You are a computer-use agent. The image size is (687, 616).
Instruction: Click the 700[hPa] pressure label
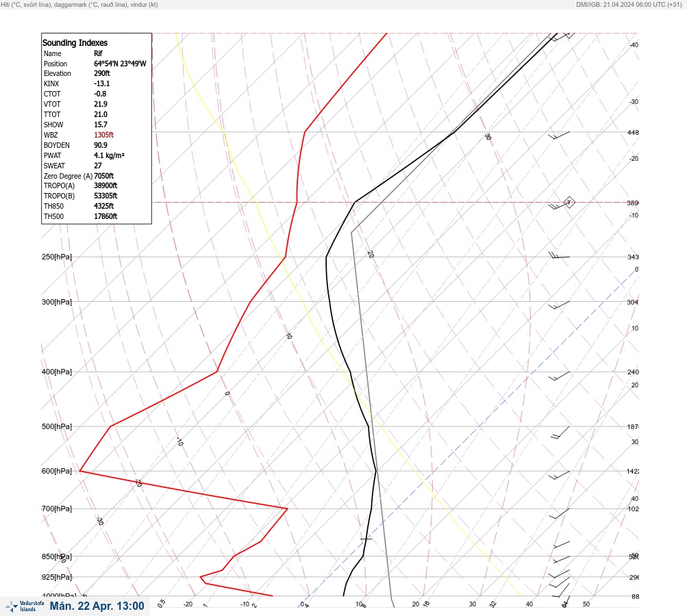click(57, 509)
